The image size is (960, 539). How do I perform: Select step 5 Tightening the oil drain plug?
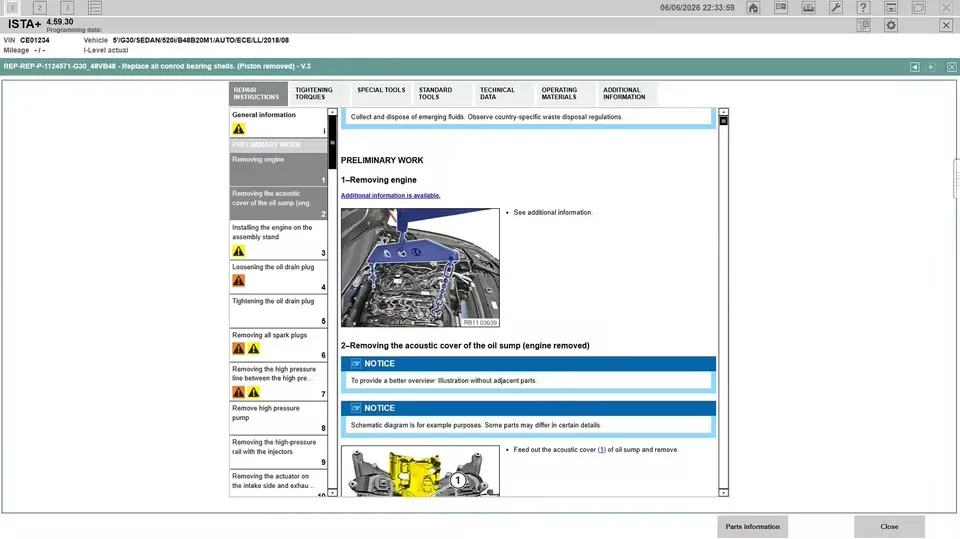[x=278, y=311]
